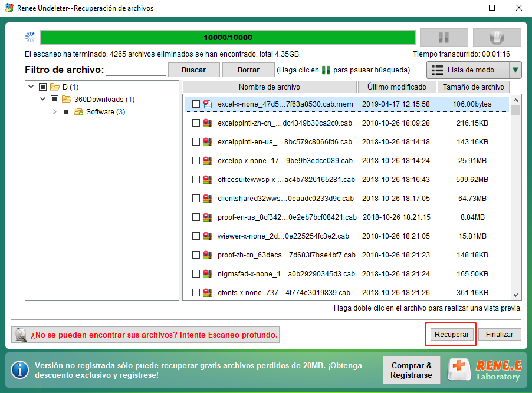Check the excelppintl-zh-cn file checkbox
532x393 pixels.
196,123
